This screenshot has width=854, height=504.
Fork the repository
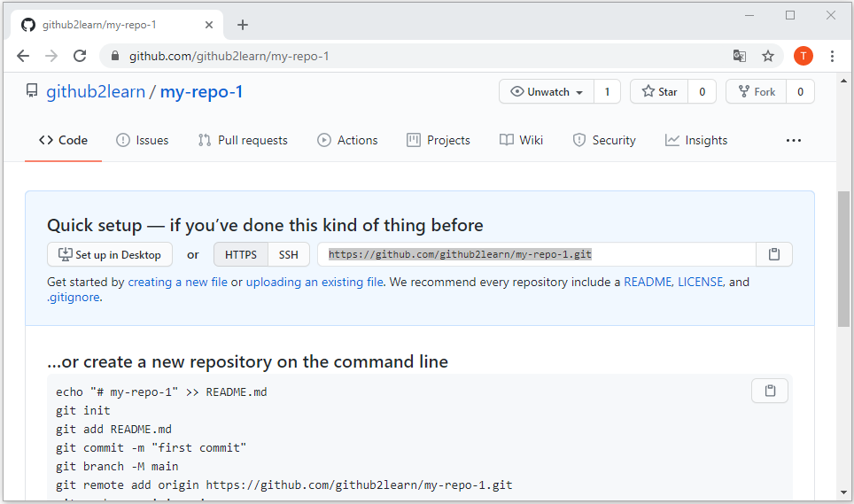(x=757, y=91)
